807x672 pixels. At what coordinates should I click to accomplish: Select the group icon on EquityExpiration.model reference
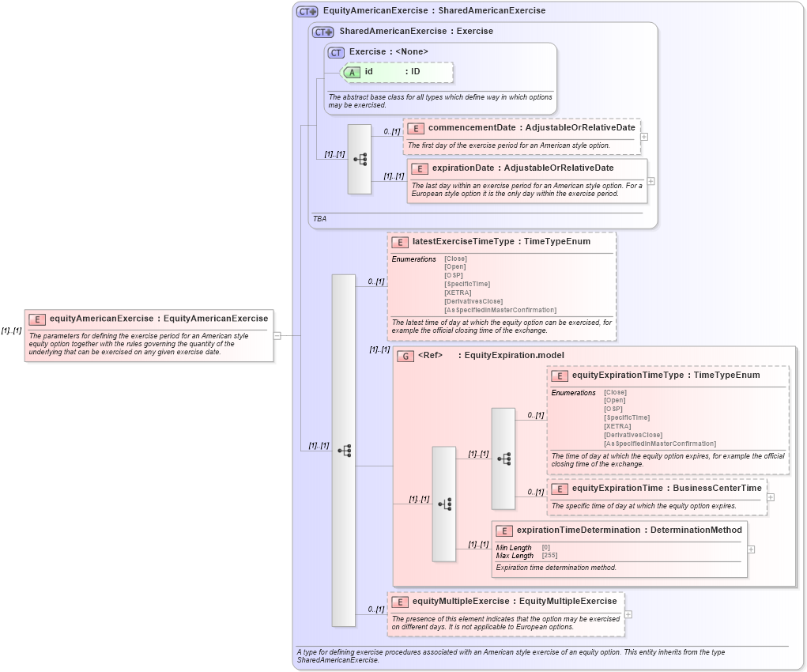(404, 356)
